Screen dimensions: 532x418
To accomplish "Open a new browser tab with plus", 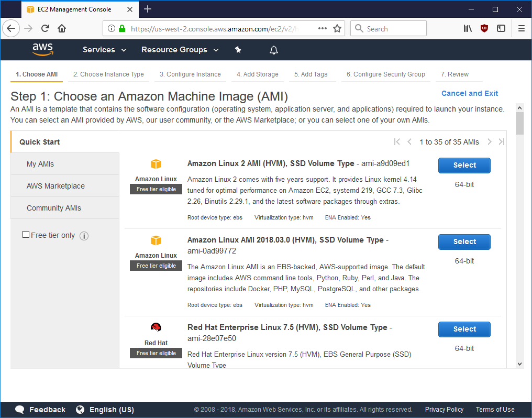I will (148, 9).
